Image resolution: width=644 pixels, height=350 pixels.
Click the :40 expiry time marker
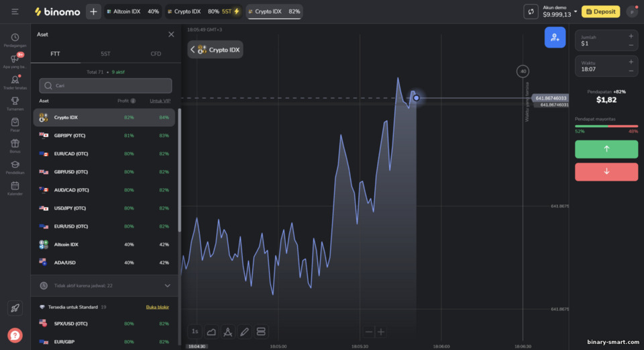tap(523, 71)
